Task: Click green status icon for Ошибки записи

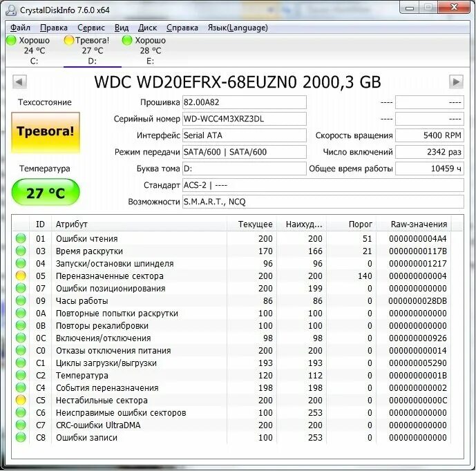Action: coord(21,438)
